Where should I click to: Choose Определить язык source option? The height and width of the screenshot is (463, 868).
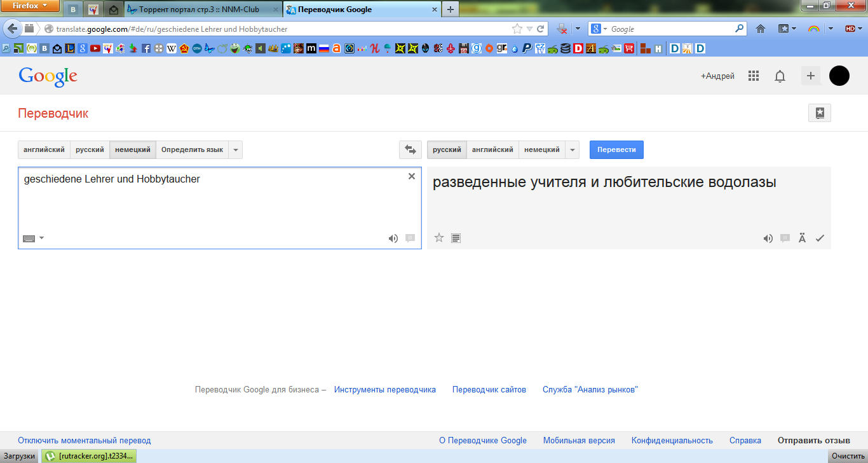coord(192,150)
